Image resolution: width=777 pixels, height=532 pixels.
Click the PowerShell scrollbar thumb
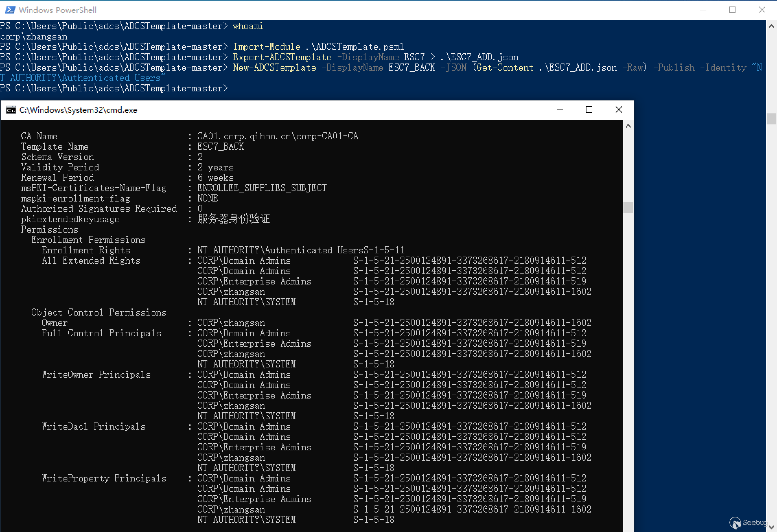(771, 119)
